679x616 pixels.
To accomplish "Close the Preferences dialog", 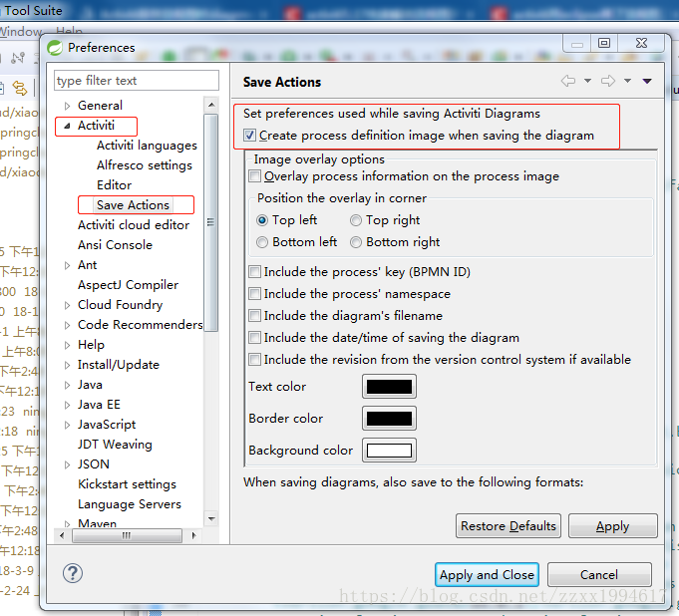I will [x=641, y=43].
